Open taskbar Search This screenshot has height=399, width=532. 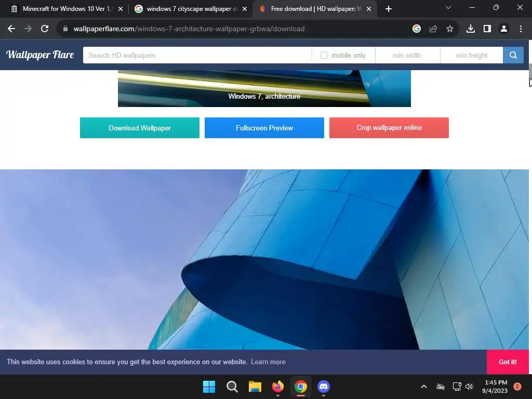[x=232, y=387]
